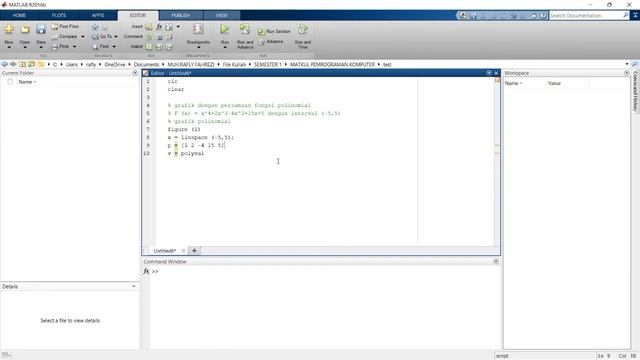Click the Open folder icon
Screen dimensions: 640x360
pos(25,29)
